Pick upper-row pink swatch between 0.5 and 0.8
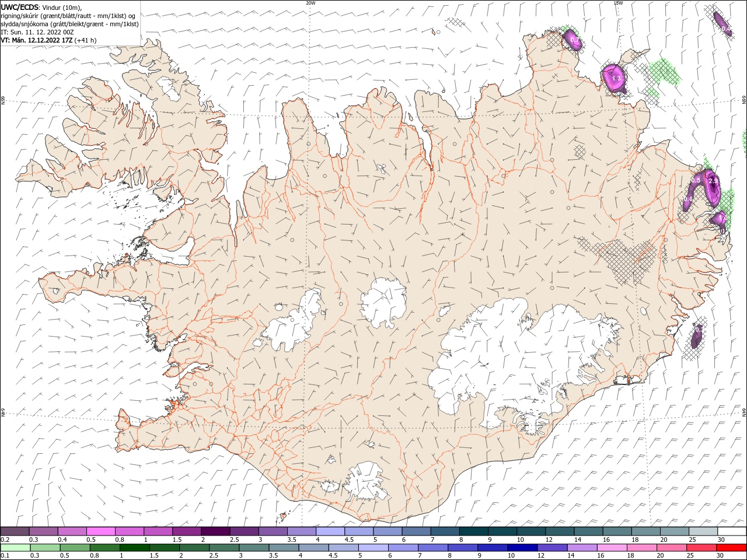Screen dimensions: 747x560 click(101, 531)
